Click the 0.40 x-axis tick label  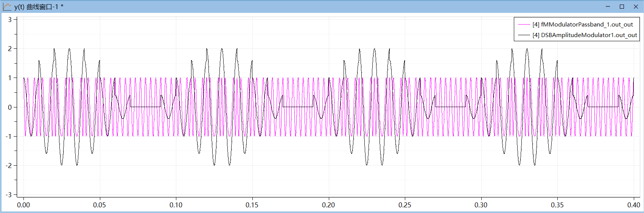click(633, 205)
